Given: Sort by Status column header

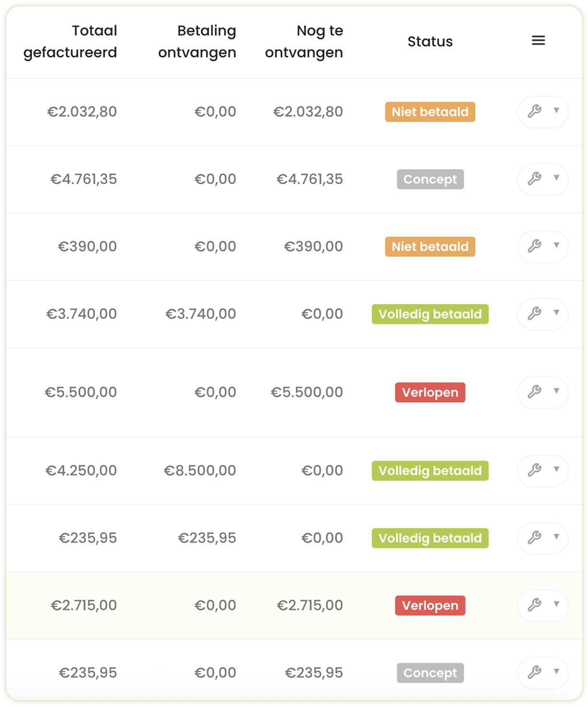Looking at the screenshot, I should click(430, 42).
